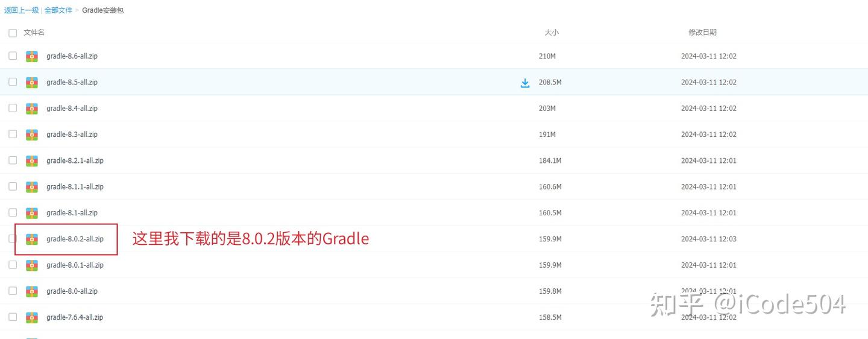Click the 158.5M size value
Image resolution: width=868 pixels, height=339 pixels.
coord(550,317)
